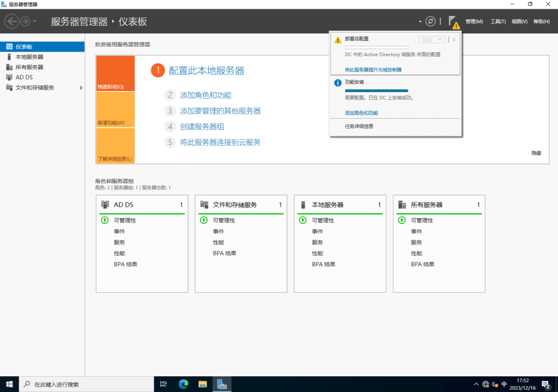This screenshot has height=392, width=558.
Task: Click network globe tray icon
Action: click(x=486, y=384)
